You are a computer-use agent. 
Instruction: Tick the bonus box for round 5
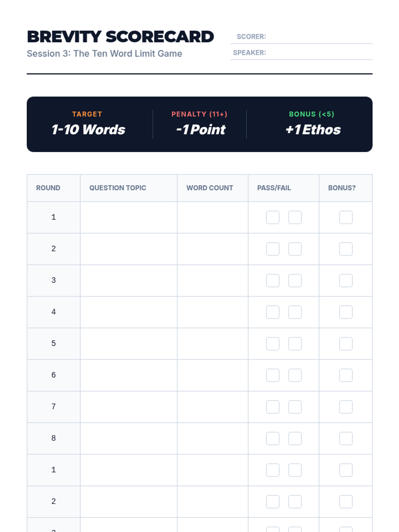pyautogui.click(x=346, y=344)
